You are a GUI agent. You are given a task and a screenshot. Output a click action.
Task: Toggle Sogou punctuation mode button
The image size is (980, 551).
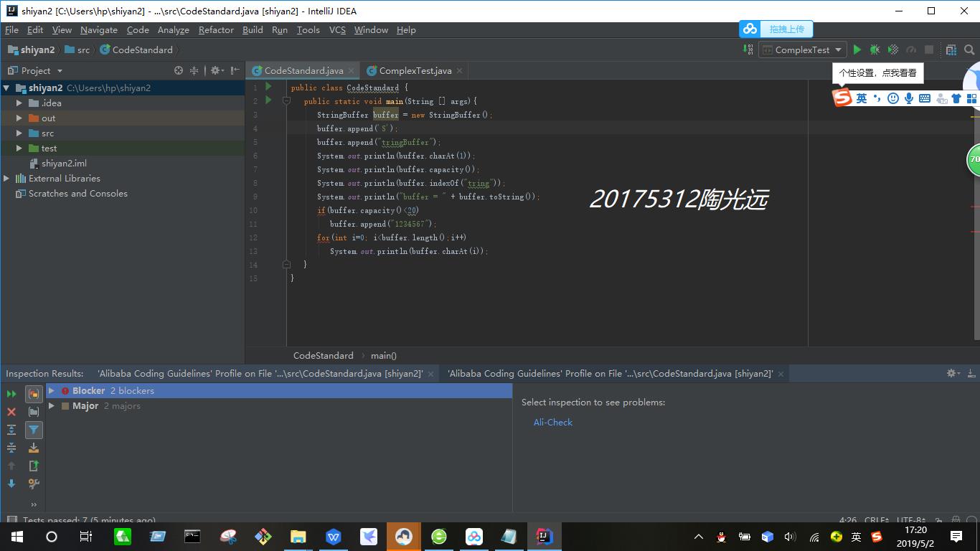pos(877,98)
